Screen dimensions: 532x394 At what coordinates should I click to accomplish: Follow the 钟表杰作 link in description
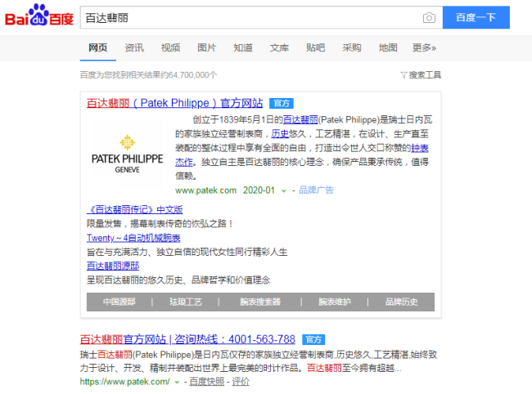420,148
